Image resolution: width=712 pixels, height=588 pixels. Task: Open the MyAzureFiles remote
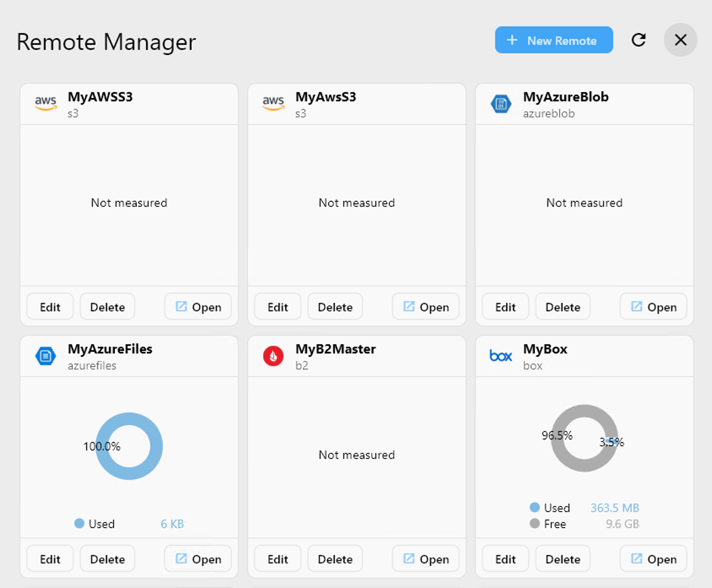pyautogui.click(x=197, y=558)
